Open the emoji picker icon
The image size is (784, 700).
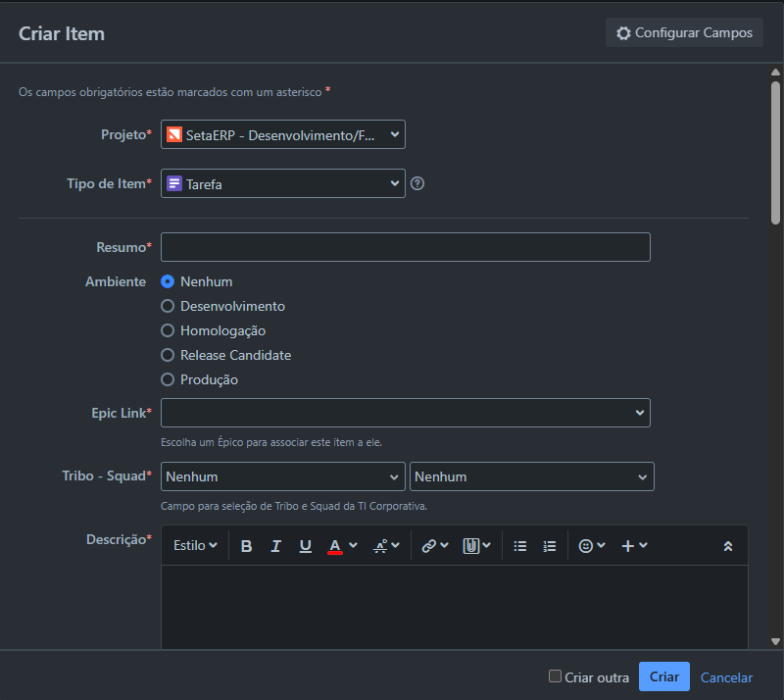(x=586, y=546)
